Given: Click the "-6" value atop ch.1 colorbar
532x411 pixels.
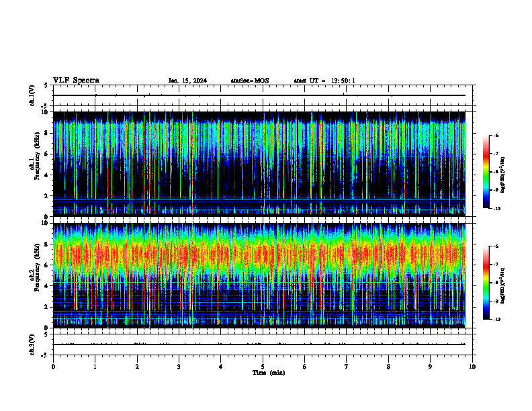Looking at the screenshot, I should [495, 135].
